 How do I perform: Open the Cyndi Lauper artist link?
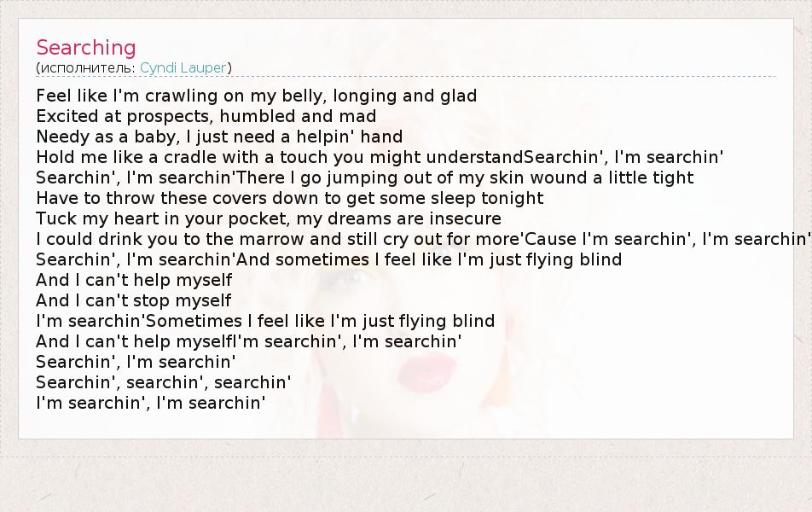pos(183,67)
